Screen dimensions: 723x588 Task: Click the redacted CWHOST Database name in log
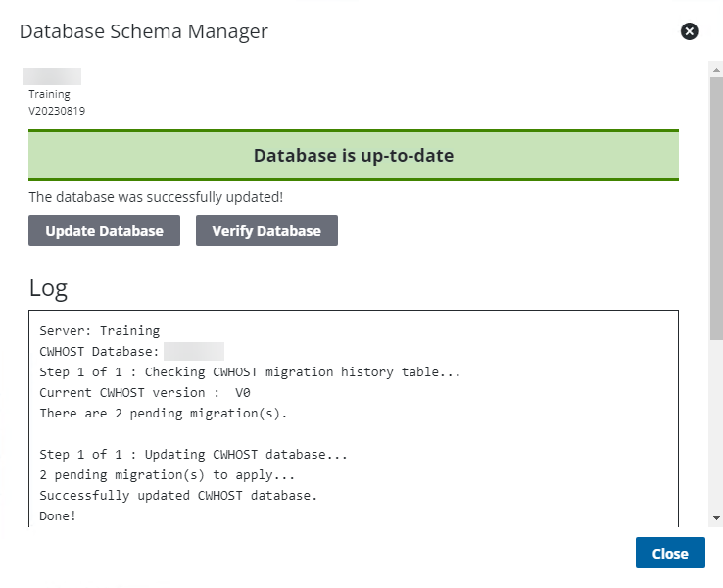194,352
